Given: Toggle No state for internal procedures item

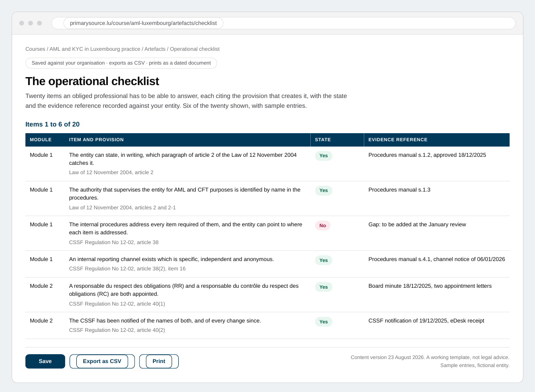Looking at the screenshot, I should 323,225.
